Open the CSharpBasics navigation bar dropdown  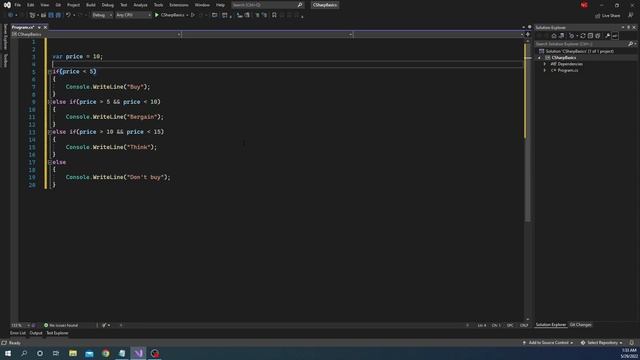pos(96,35)
